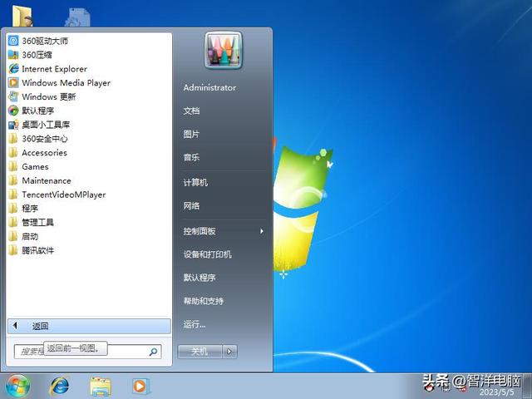Screen dimensions: 532x399
Task: Open 帮助和支持
Action: 204,301
